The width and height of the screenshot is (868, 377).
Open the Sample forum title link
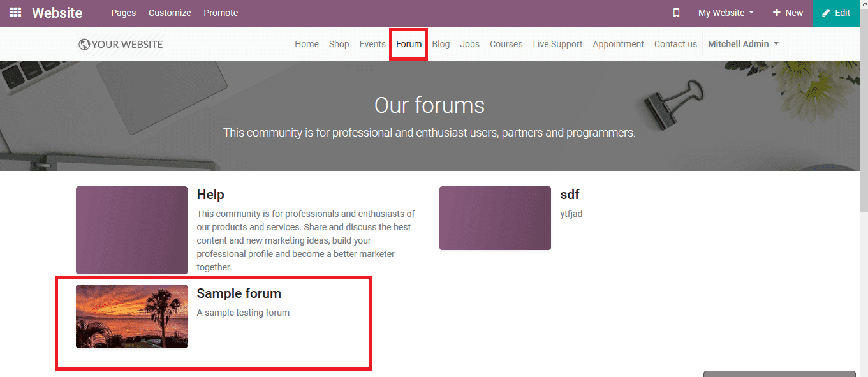click(x=239, y=293)
